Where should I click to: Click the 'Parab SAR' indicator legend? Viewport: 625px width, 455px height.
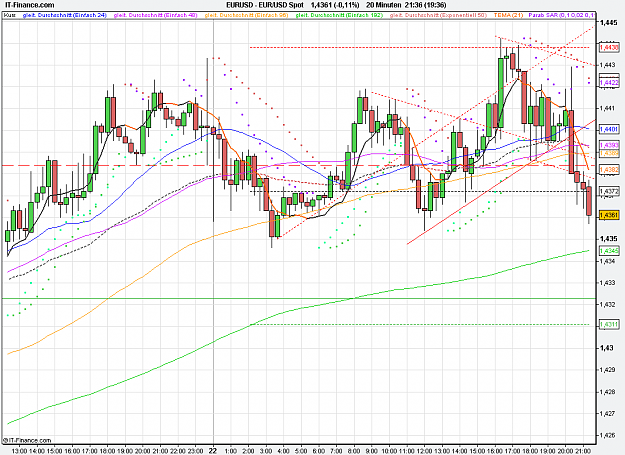[562, 15]
